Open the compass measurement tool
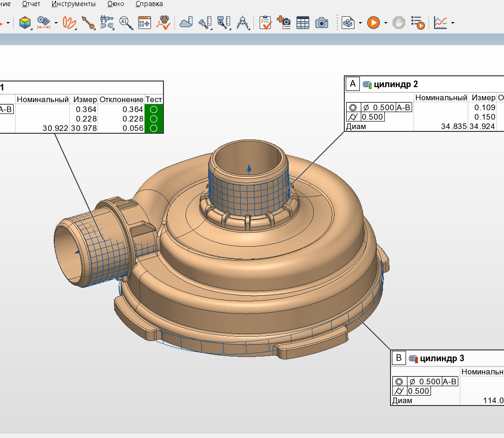This screenshot has width=504, height=438. click(x=243, y=23)
